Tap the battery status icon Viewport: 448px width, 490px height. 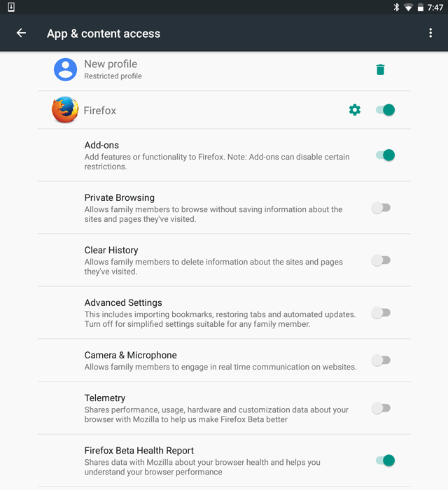point(421,7)
